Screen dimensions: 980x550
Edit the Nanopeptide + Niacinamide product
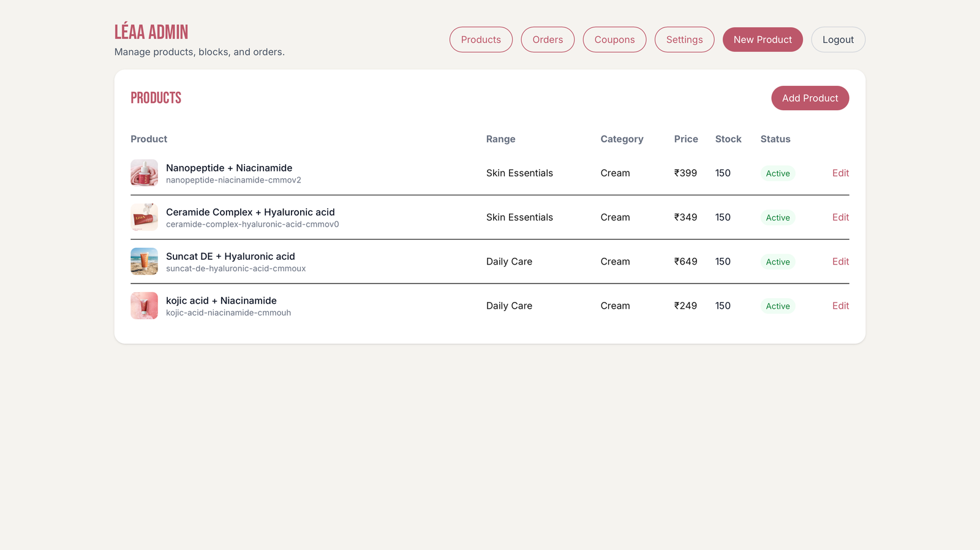(x=840, y=173)
